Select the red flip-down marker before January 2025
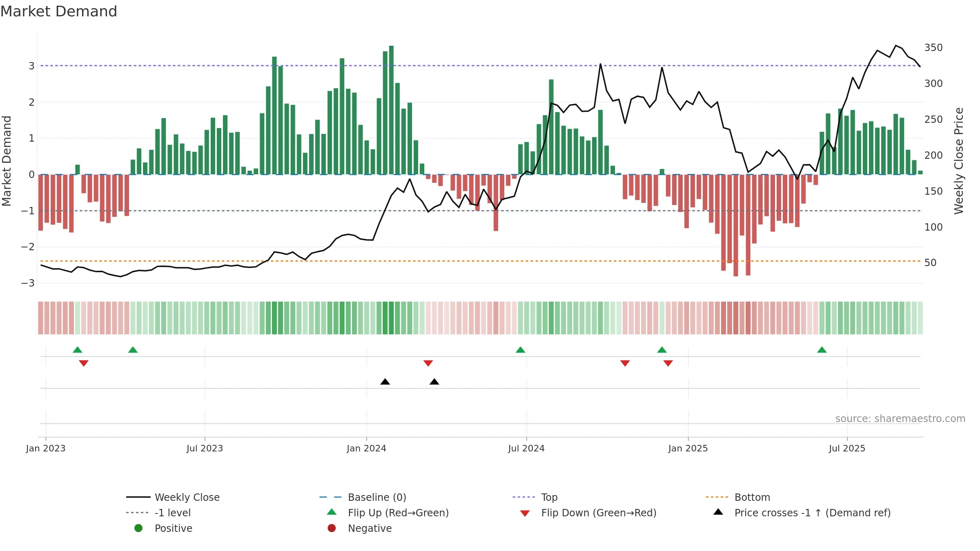This screenshot has height=551, width=980. coord(668,363)
